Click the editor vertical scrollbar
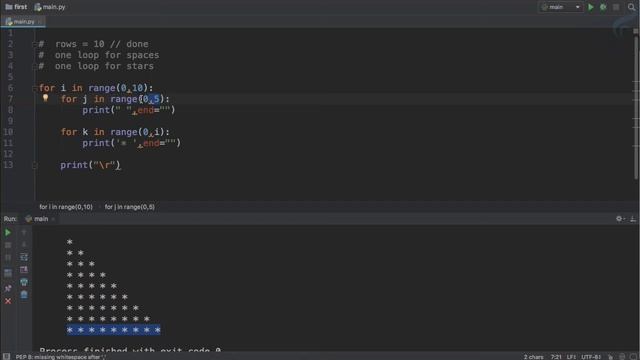This screenshot has width=640, height=360. [x=636, y=107]
